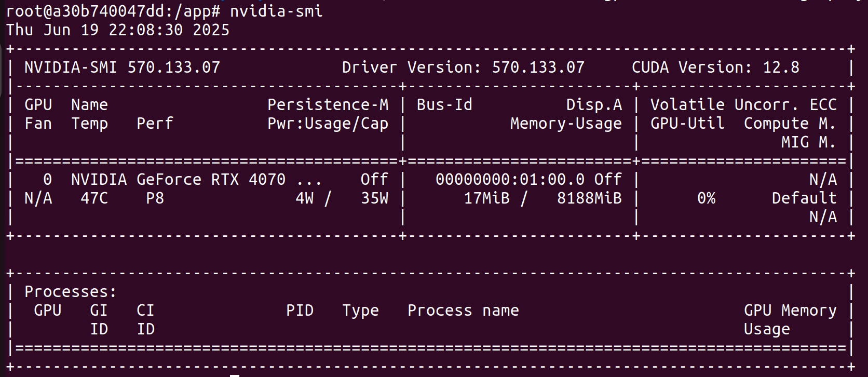Click the performance state P8

(155, 198)
